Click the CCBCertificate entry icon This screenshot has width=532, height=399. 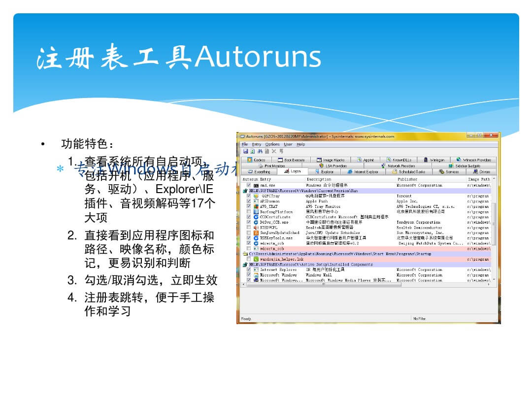[256, 217]
